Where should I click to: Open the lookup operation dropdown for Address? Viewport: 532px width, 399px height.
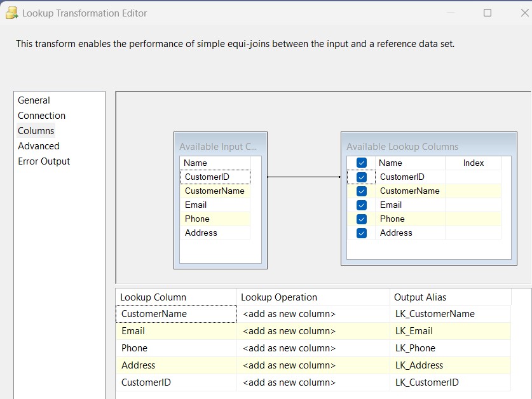point(311,365)
